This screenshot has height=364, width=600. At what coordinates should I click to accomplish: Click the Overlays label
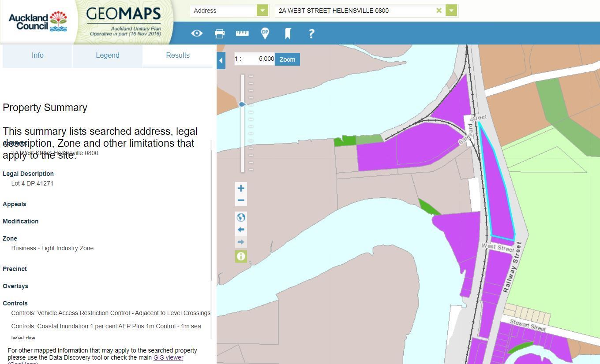15,286
